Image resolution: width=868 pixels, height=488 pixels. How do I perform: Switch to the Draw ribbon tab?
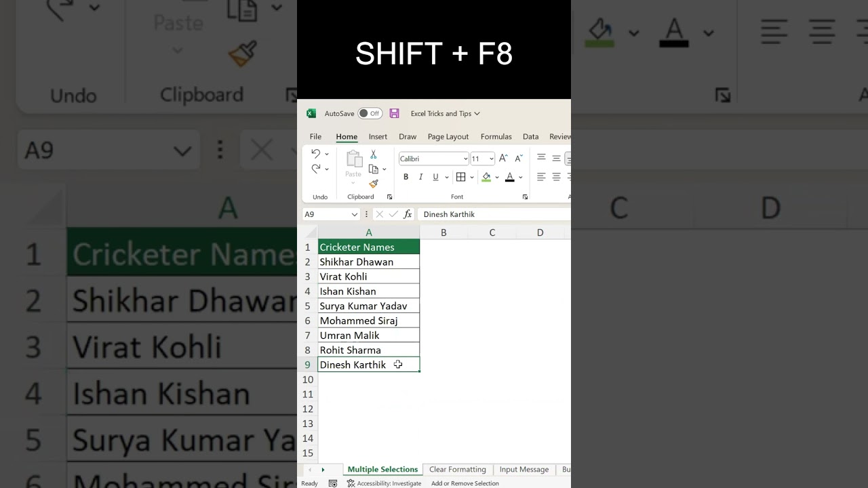click(408, 137)
